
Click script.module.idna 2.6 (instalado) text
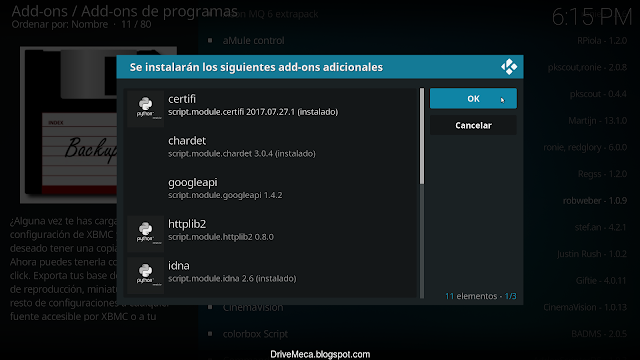pos(232,278)
